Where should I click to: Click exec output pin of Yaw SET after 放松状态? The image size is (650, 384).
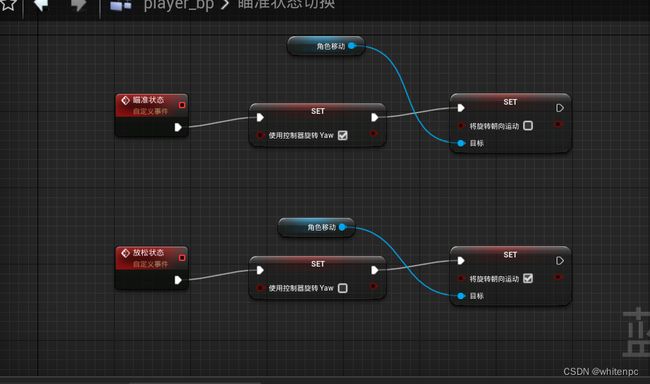[374, 270]
